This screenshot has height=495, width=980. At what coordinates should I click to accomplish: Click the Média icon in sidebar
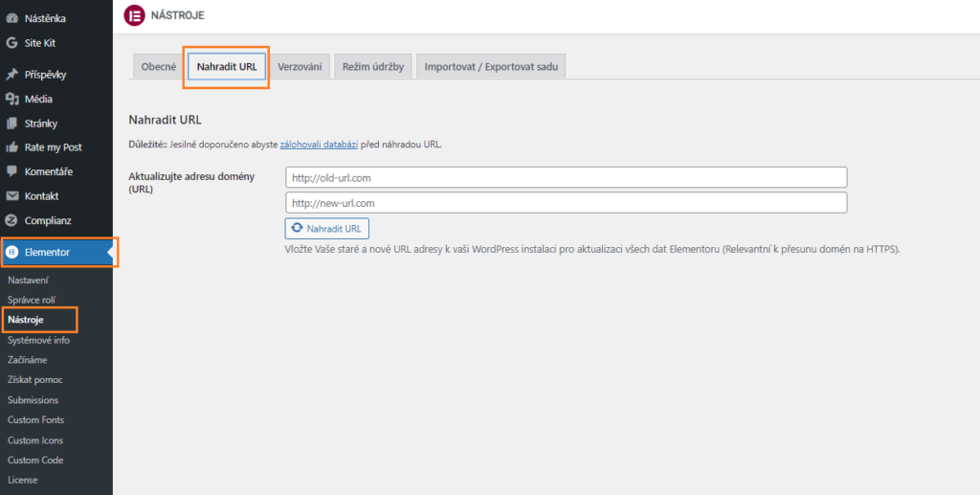[11, 99]
